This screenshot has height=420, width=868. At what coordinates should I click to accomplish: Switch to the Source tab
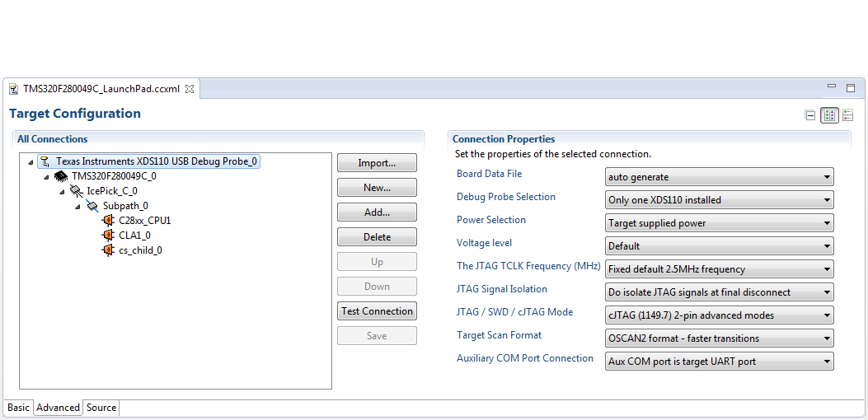point(101,408)
